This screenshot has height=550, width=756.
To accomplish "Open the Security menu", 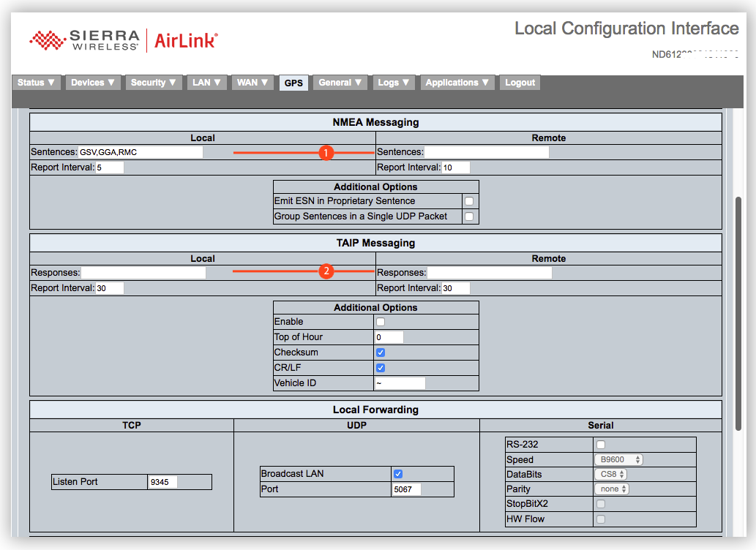I will (x=153, y=83).
